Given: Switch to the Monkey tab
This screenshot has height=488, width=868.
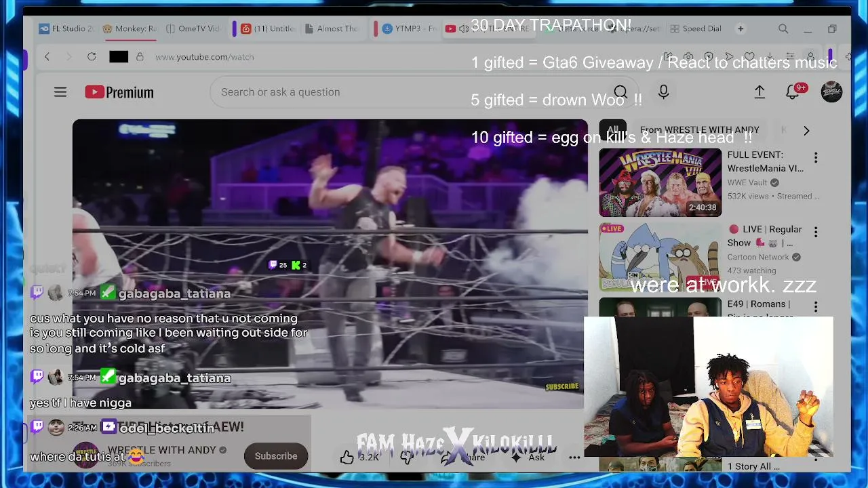Looking at the screenshot, I should [x=130, y=29].
